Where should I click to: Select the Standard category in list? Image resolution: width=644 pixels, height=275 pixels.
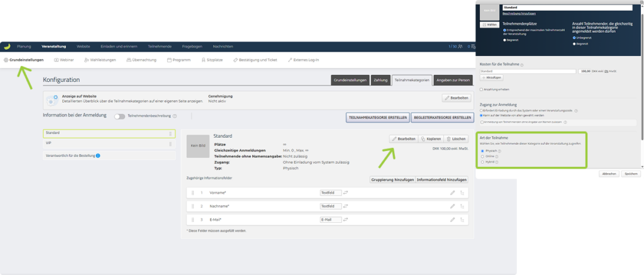[109, 133]
